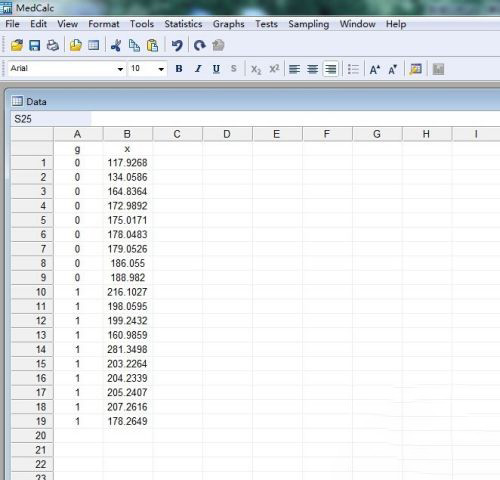
Task: Open the Sampling menu
Action: tap(309, 24)
